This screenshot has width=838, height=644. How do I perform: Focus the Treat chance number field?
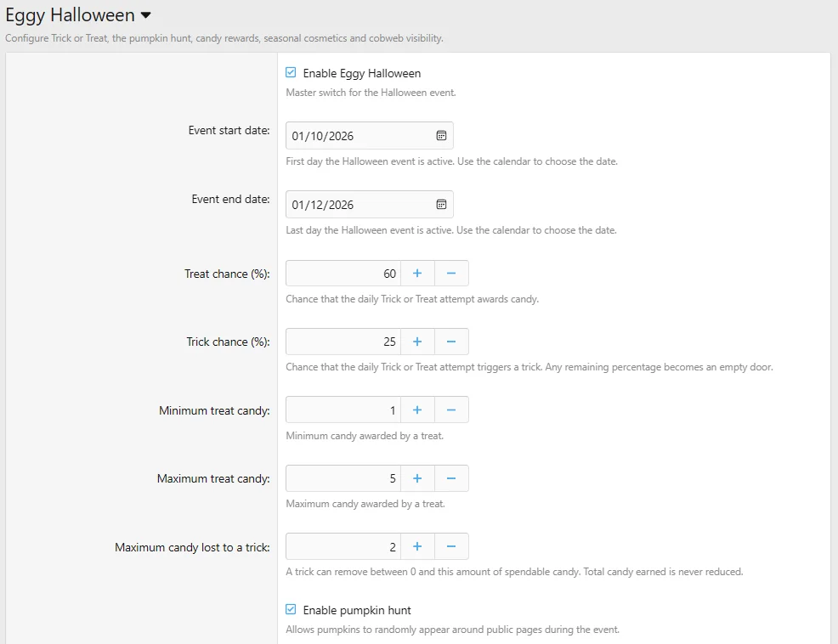point(343,273)
